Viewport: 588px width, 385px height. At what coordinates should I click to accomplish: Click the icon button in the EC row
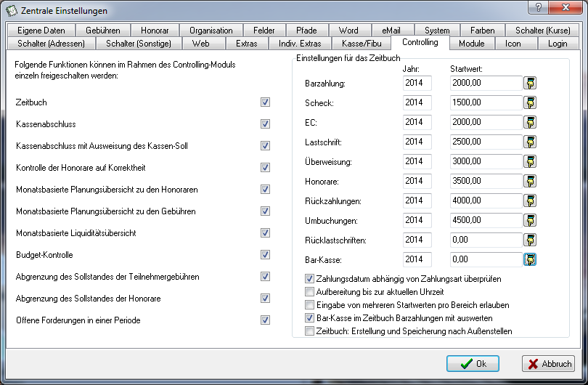[530, 122]
